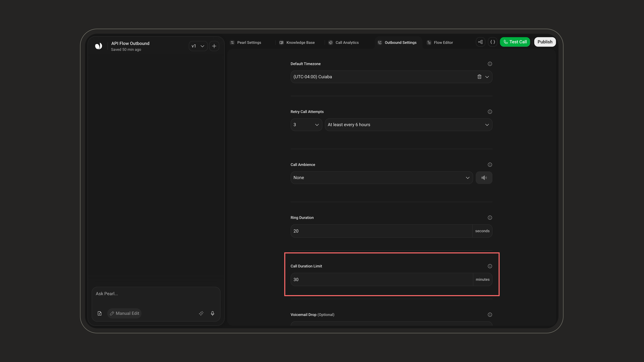Toggle Manual Edit mode
Viewport: 644px width, 362px height.
pyautogui.click(x=124, y=313)
